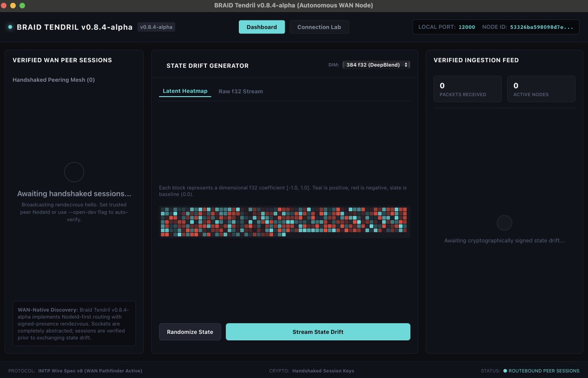Click the IMTP Wire Spec v8 protocol text
Viewport: 588px width, 378px height.
coord(90,371)
